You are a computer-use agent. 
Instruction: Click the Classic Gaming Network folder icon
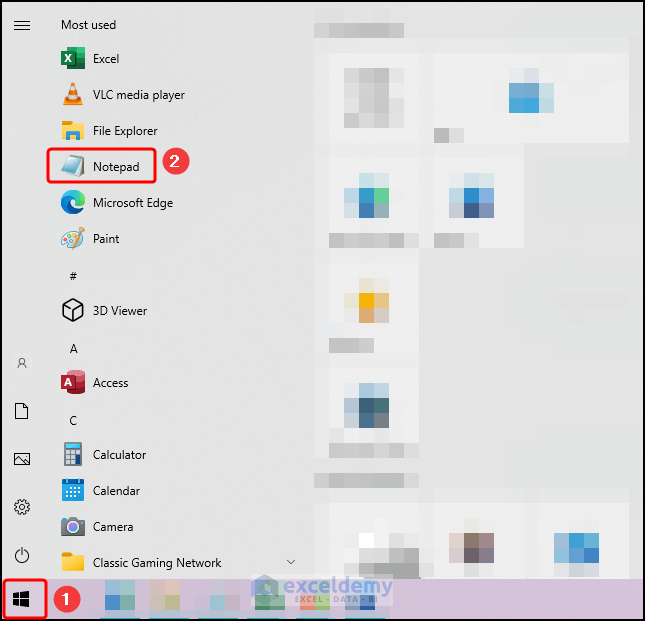pyautogui.click(x=73, y=562)
